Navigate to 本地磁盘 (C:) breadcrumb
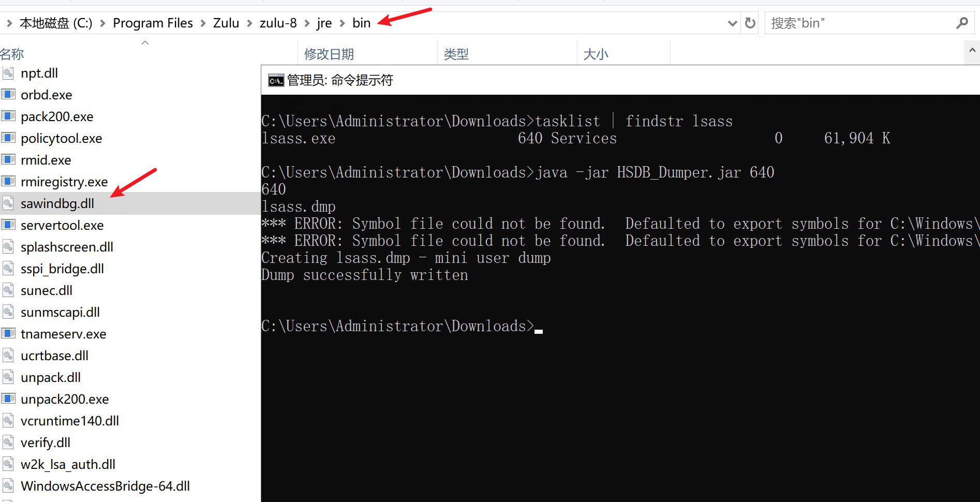The height and width of the screenshot is (502, 980). point(56,23)
